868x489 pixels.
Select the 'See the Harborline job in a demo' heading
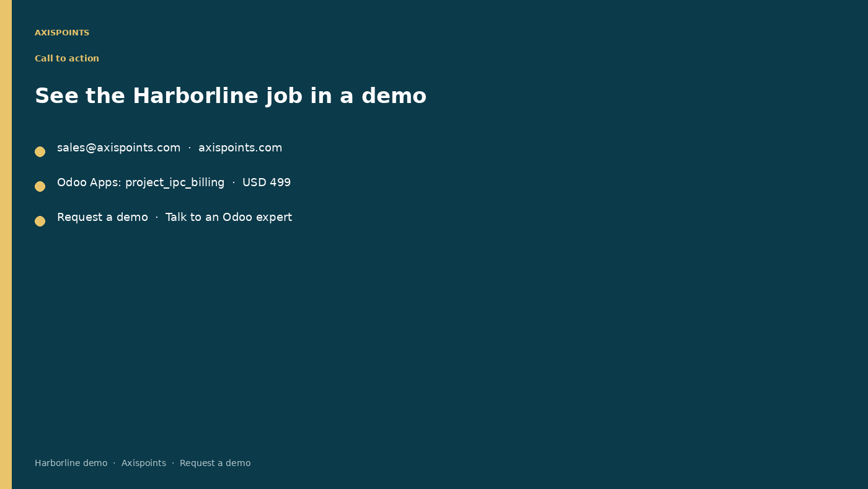tap(231, 96)
